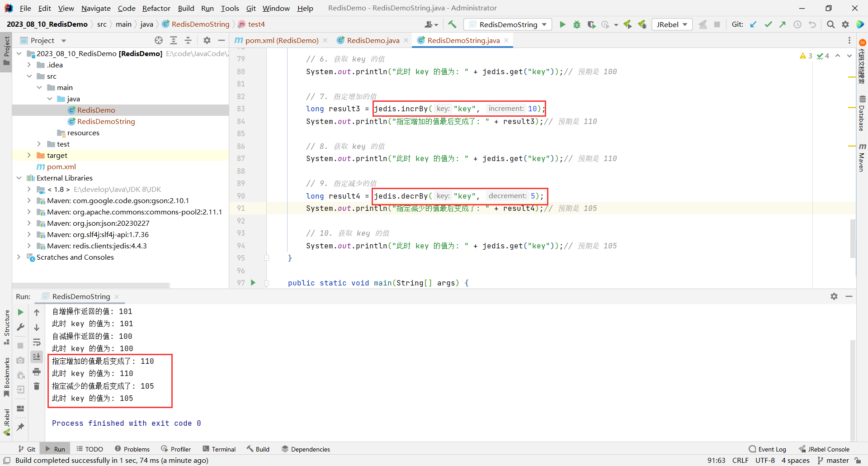Click run gutter arrow beside main method
Viewport: 868px width, 466px height.
click(253, 283)
